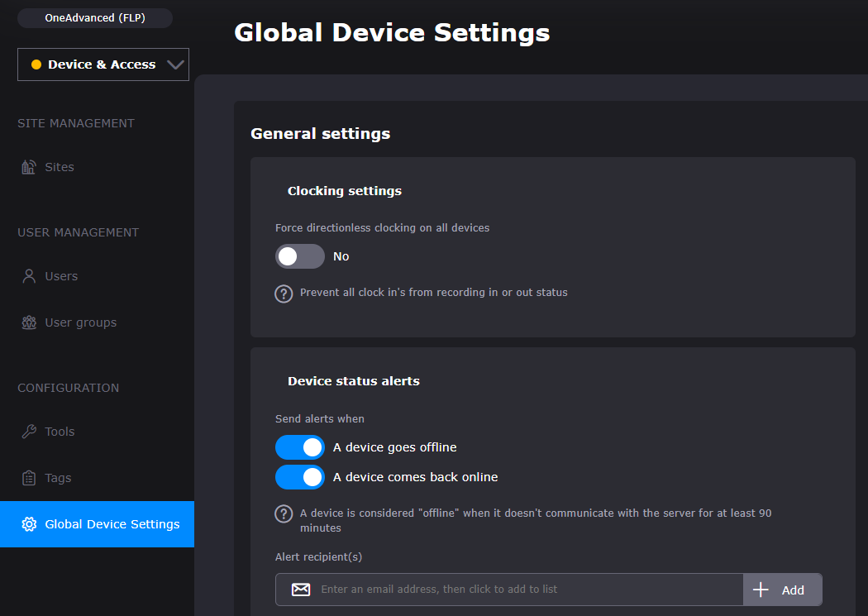Focus the alert recipient email field
The height and width of the screenshot is (616, 868).
(529, 590)
